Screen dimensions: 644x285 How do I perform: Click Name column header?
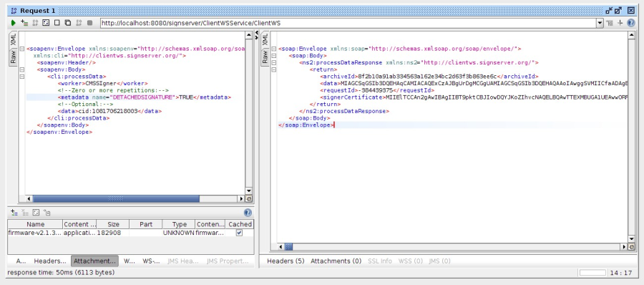35,224
